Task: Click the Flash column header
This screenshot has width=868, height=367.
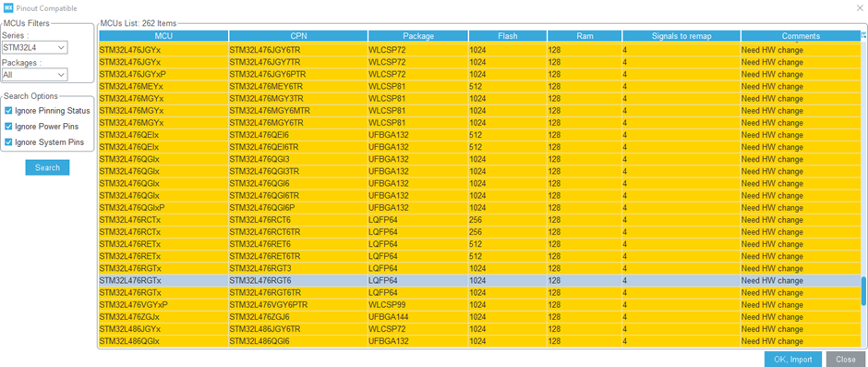Action: [508, 36]
